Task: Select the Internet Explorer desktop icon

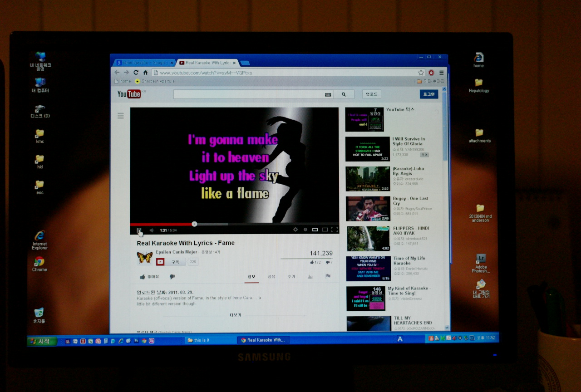Action: (39, 240)
